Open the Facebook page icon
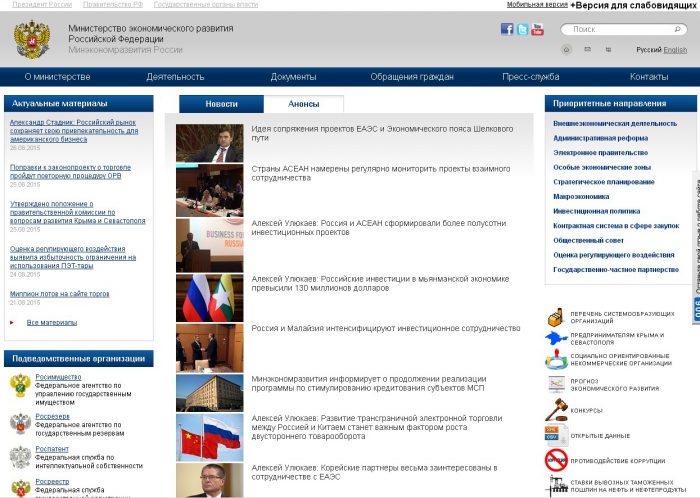This screenshot has width=700, height=498. click(x=507, y=29)
